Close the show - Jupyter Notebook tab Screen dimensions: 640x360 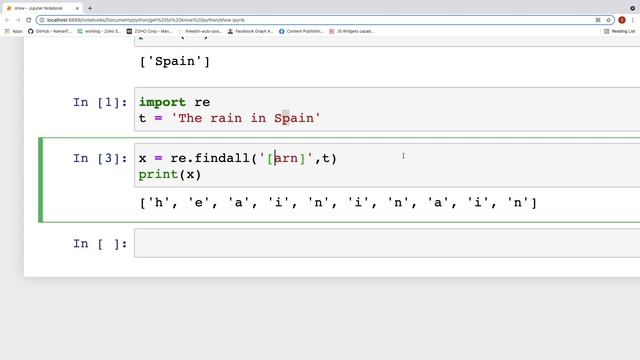click(77, 8)
